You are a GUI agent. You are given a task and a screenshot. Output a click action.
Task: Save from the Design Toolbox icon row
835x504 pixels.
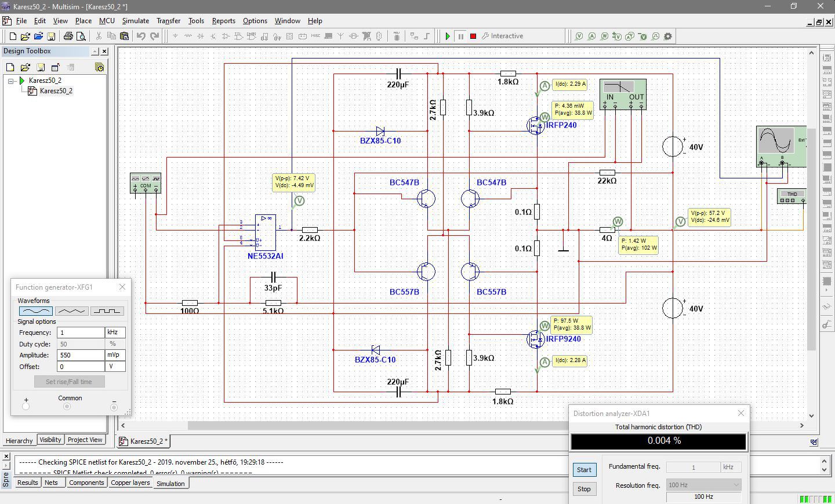[41, 67]
